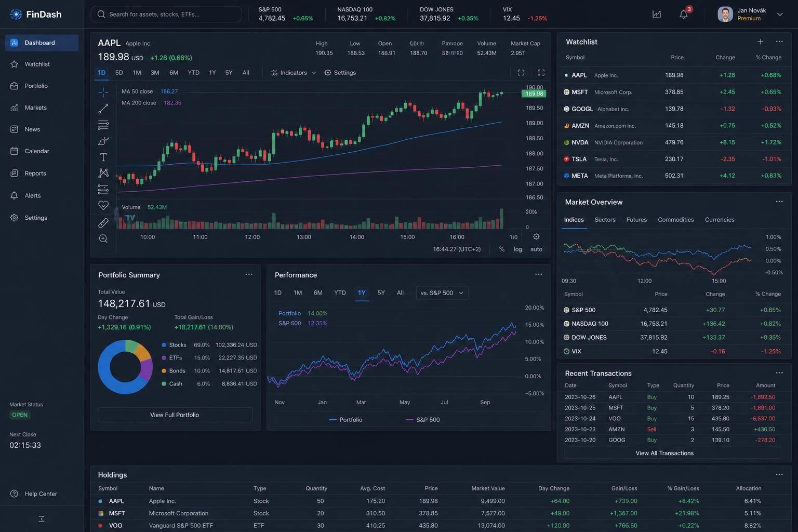This screenshot has height=532, width=798.
Task: Focus the asset search field
Action: pos(166,15)
